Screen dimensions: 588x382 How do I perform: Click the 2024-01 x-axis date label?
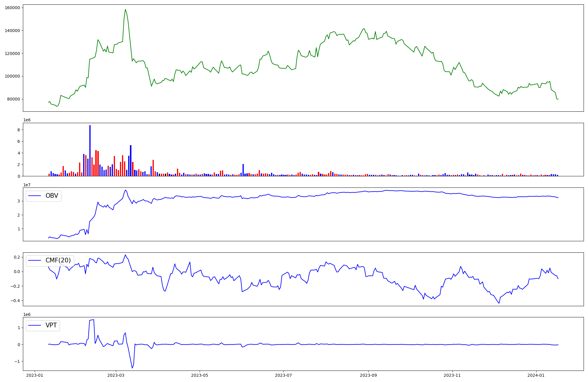click(x=536, y=375)
